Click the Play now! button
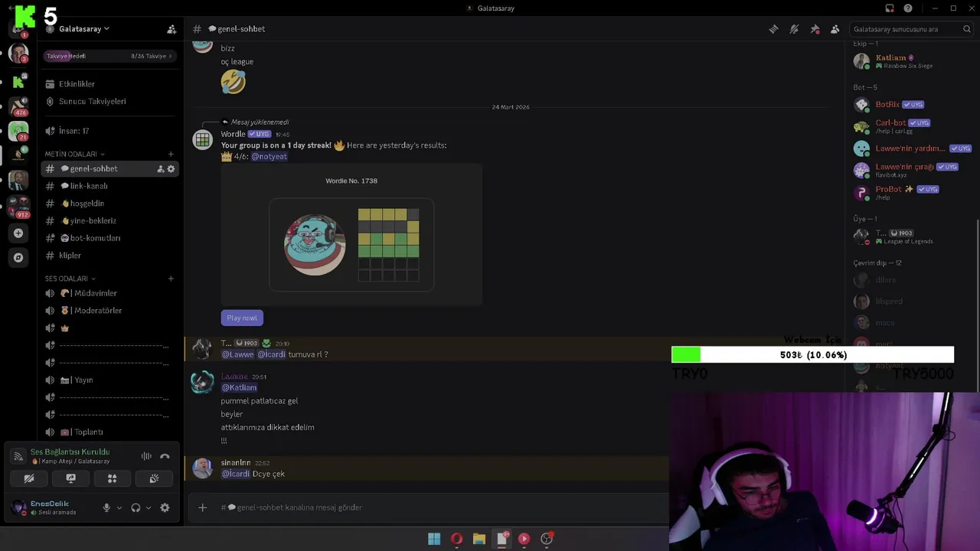 pos(242,318)
